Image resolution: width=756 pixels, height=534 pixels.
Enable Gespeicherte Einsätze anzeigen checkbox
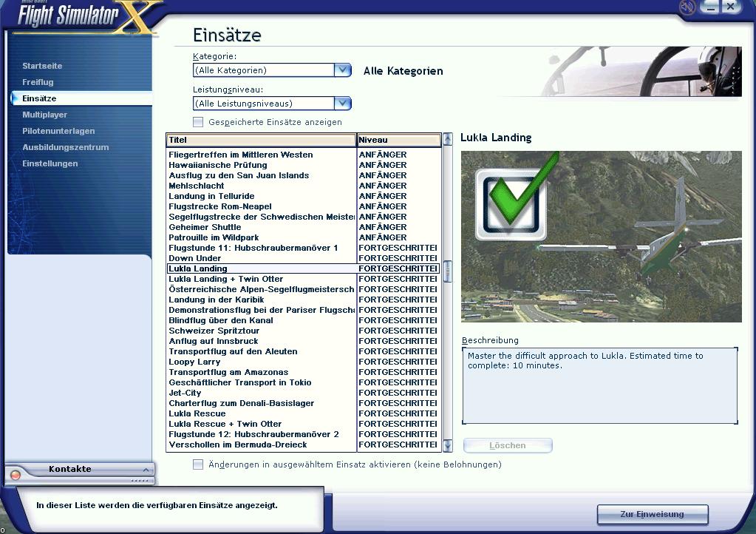[197, 122]
